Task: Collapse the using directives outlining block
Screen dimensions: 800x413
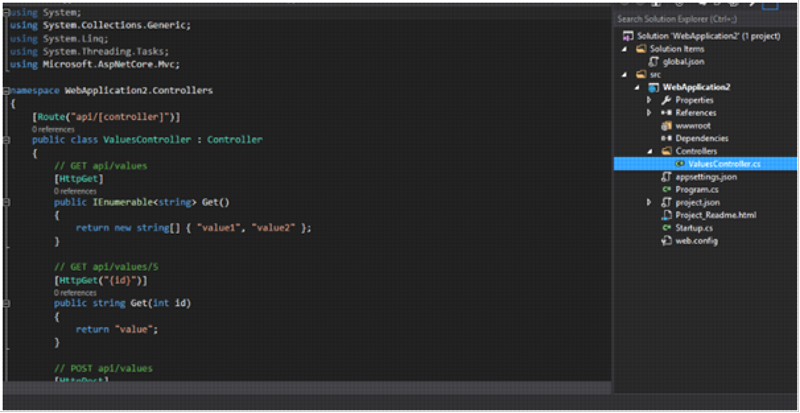Action: [6, 12]
